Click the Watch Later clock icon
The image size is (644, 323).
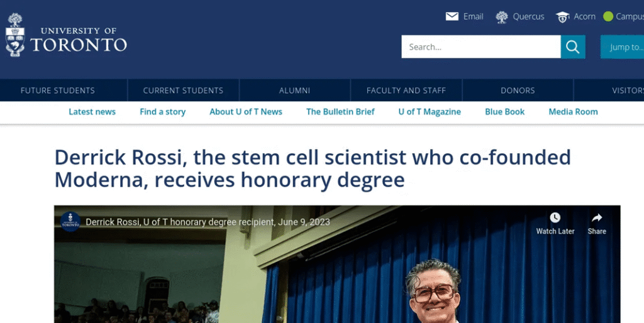pyautogui.click(x=555, y=217)
